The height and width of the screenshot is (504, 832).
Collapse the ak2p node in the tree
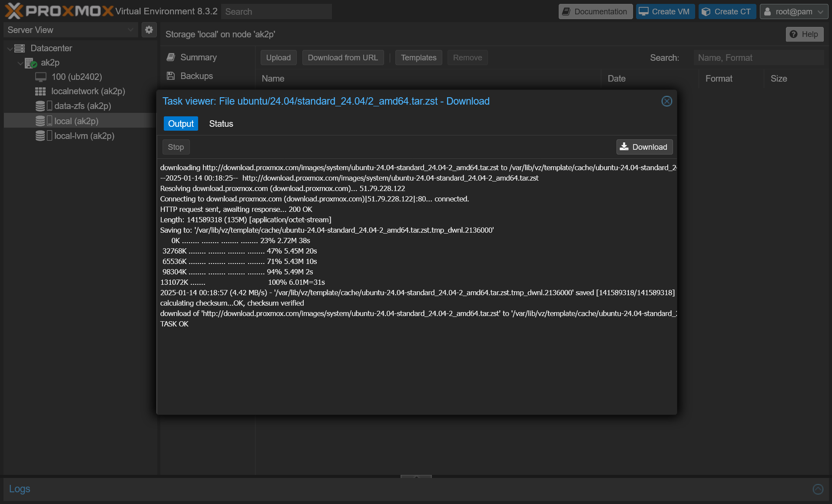[20, 63]
